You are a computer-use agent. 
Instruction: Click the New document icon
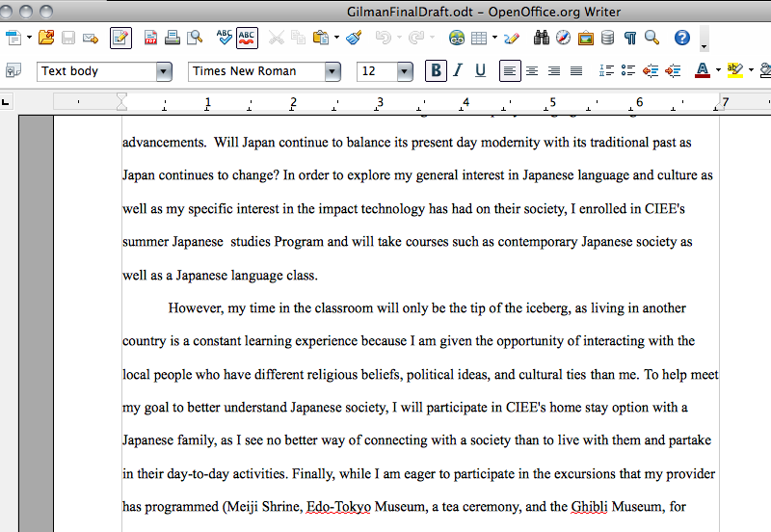coord(13,38)
